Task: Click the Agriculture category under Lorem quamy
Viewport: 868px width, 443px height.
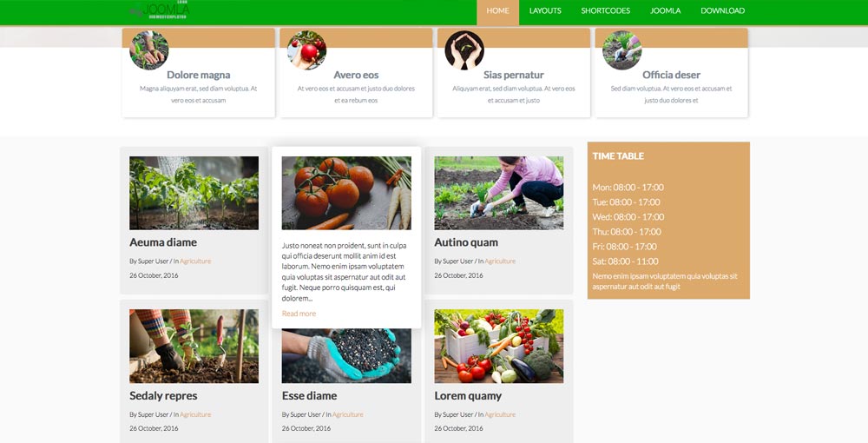Action: click(x=500, y=414)
